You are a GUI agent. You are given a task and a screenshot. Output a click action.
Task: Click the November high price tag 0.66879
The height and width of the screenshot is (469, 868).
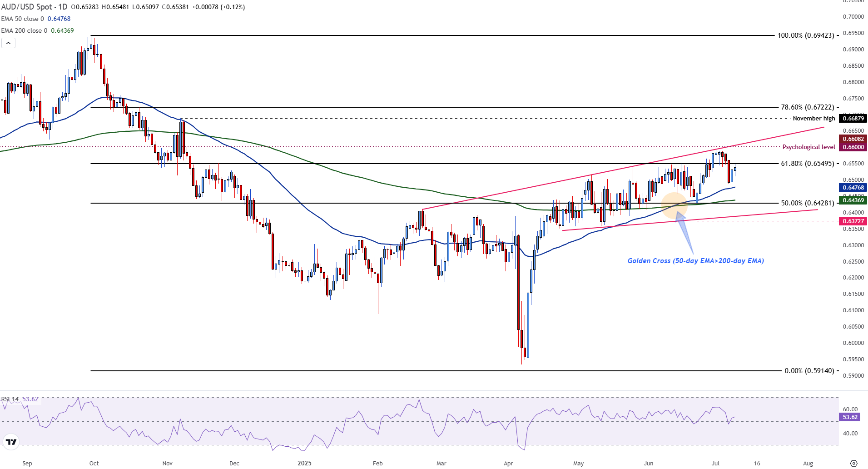[853, 119]
